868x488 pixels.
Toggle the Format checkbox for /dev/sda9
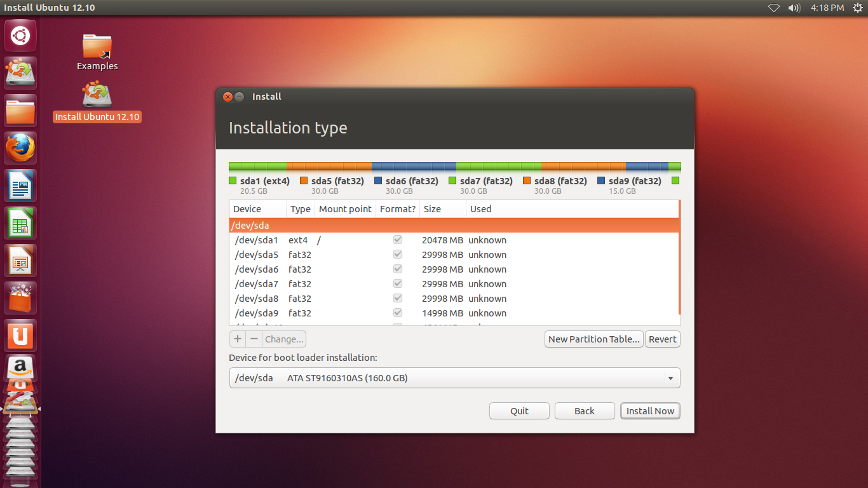click(398, 313)
